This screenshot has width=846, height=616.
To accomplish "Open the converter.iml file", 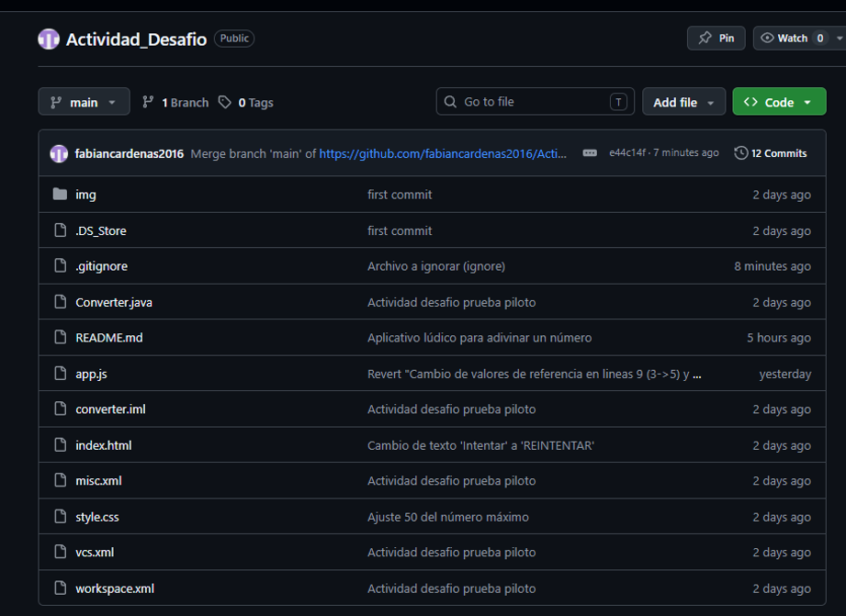I will 110,409.
